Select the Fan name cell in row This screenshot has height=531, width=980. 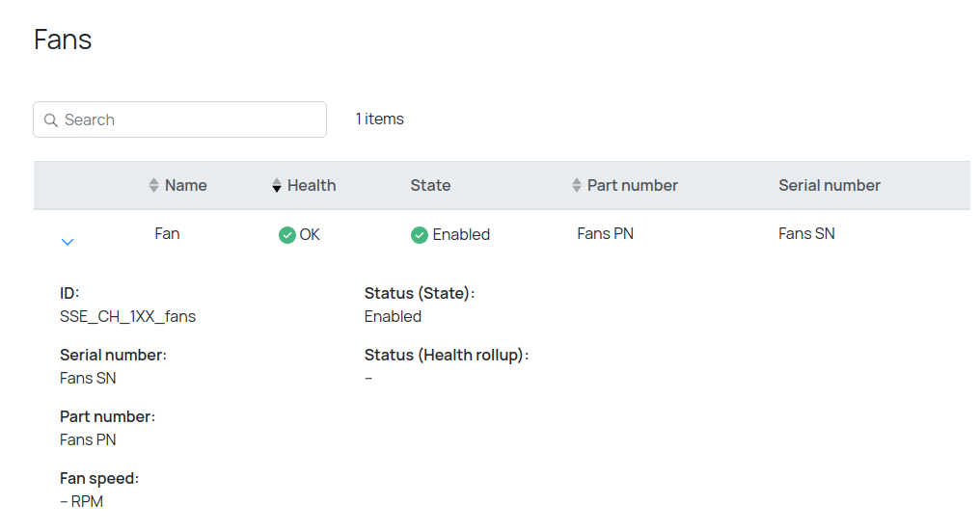(167, 233)
